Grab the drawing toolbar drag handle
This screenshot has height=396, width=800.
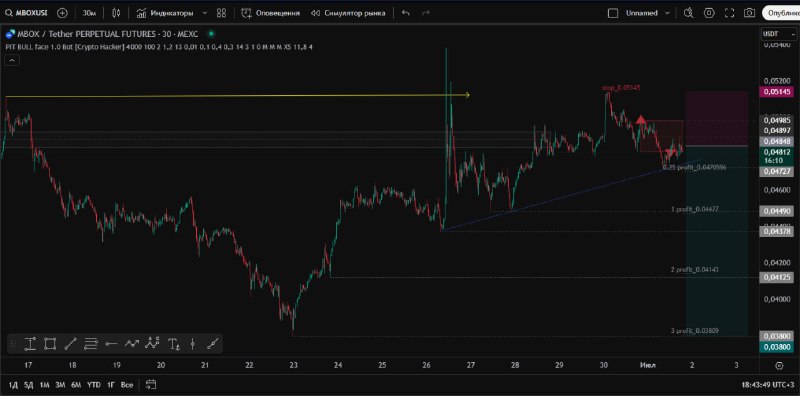pos(14,344)
